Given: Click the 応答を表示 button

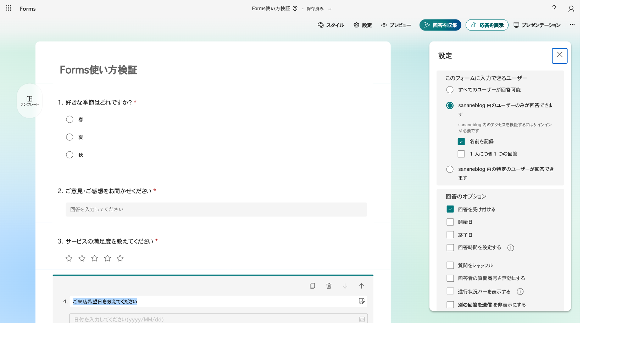Looking at the screenshot, I should tap(487, 25).
